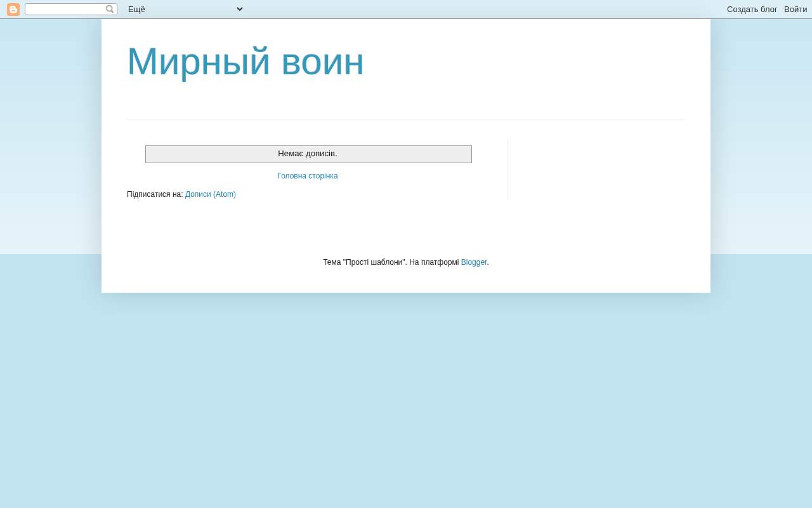This screenshot has width=812, height=508.
Task: Click the "Войти" sign-in link
Action: point(796,10)
